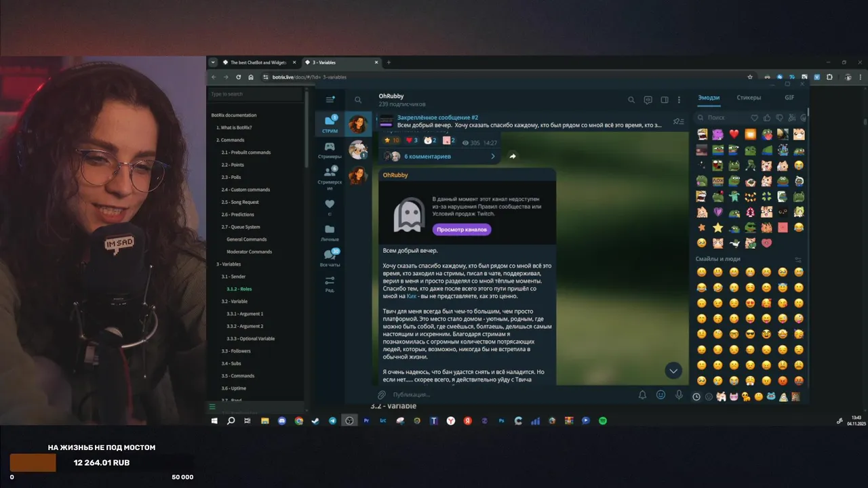The image size is (868, 488).
Task: Reload the botrix.live page
Action: 238,77
